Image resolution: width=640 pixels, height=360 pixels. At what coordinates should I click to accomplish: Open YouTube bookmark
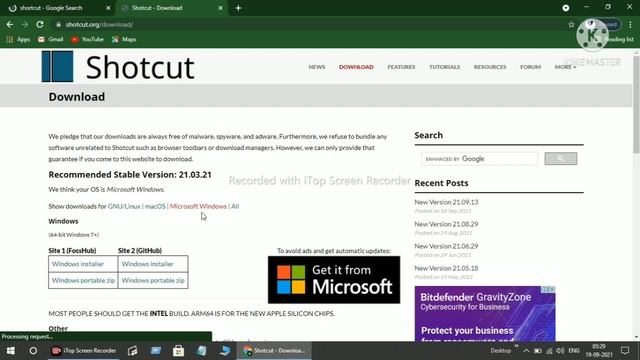click(x=87, y=39)
